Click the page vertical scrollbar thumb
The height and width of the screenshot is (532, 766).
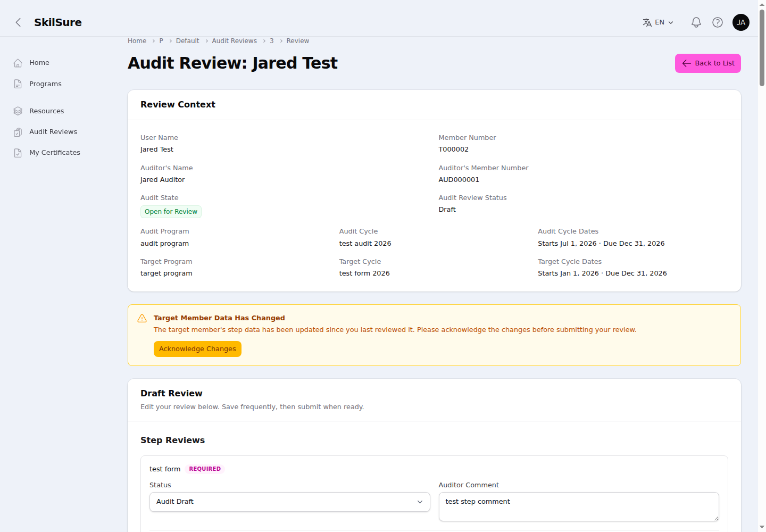pos(762,48)
